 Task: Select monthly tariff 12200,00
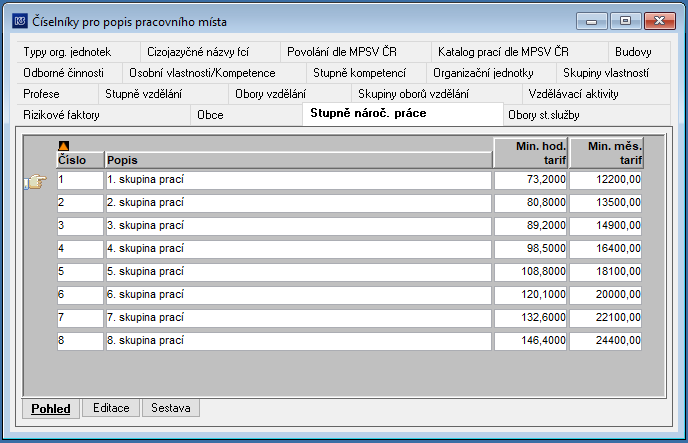click(606, 180)
